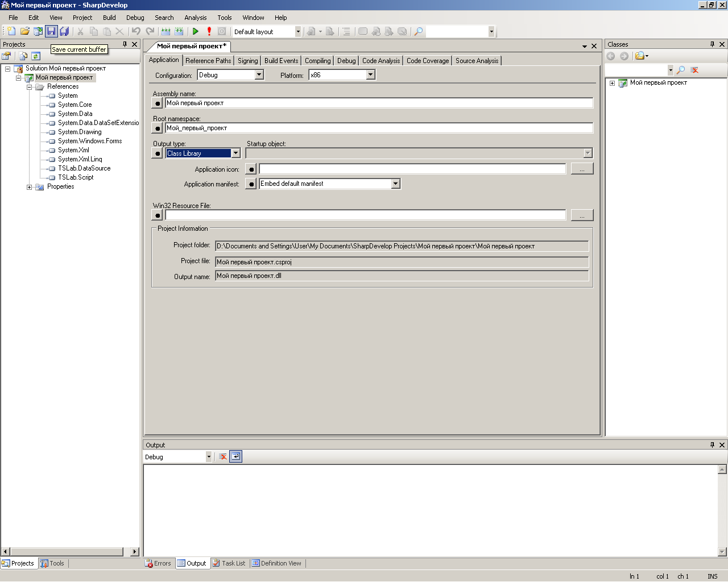Viewport: 728px width, 582px height.
Task: Toggle word wrap in Output panel
Action: coord(235,457)
